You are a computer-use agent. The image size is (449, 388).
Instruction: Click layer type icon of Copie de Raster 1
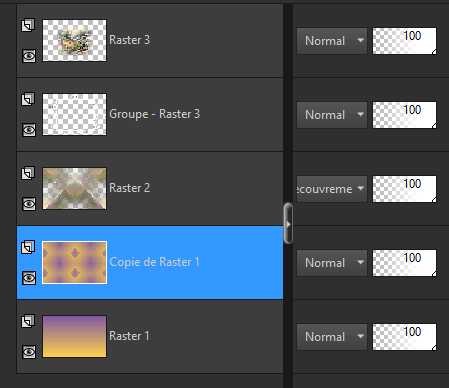tap(28, 247)
